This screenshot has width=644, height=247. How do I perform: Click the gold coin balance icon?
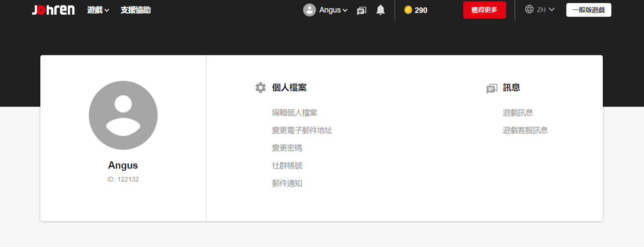coord(408,10)
